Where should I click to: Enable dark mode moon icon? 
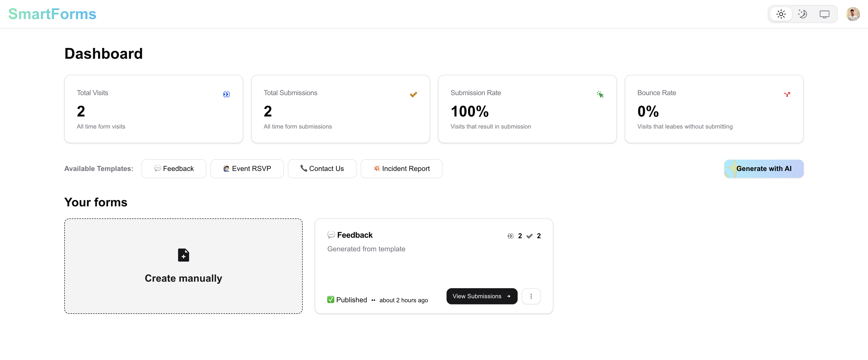(x=802, y=14)
